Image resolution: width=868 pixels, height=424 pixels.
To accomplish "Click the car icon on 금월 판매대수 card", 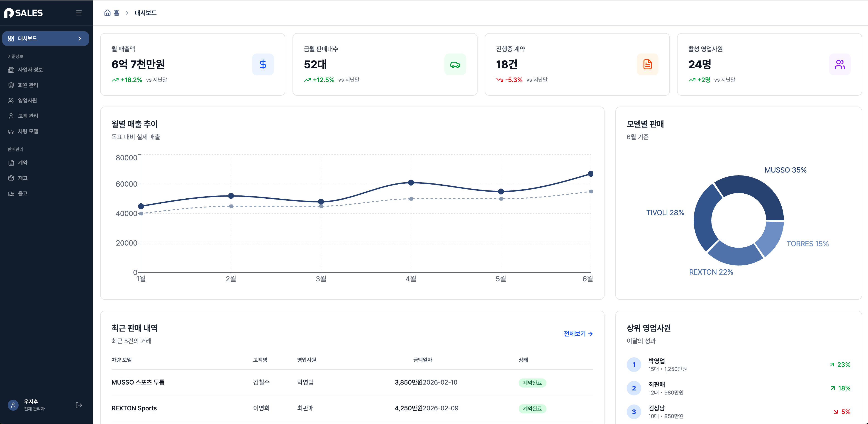I will tap(455, 64).
